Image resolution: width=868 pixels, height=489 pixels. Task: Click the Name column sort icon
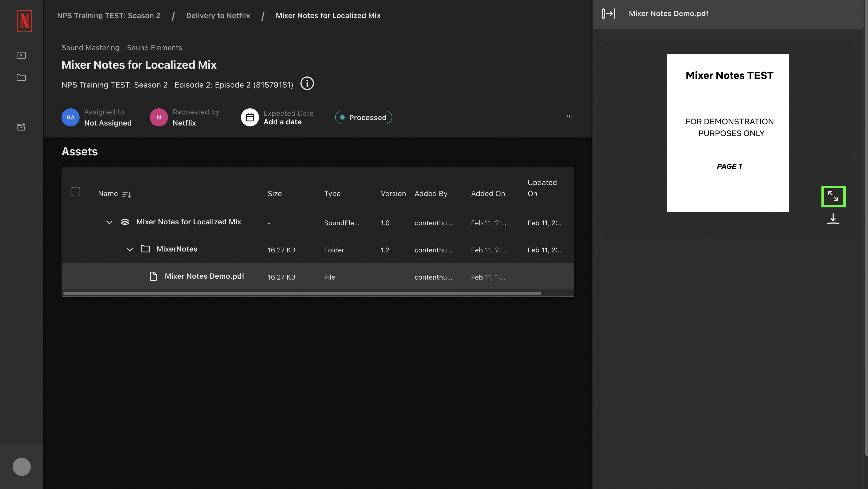(127, 194)
